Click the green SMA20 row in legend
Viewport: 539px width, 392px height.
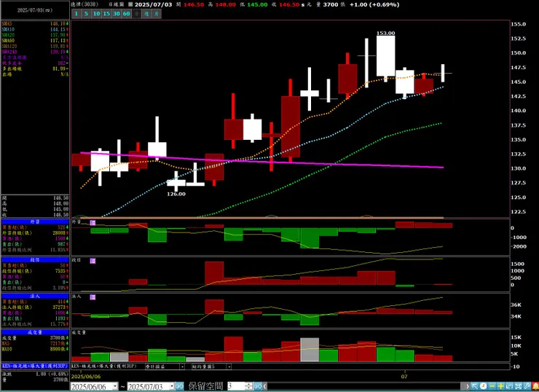point(35,35)
